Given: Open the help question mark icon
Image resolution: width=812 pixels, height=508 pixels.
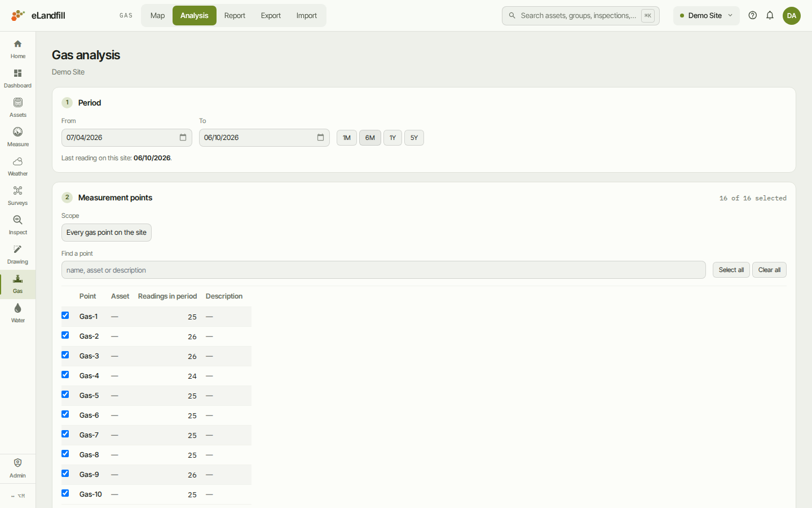Looking at the screenshot, I should [x=752, y=15].
